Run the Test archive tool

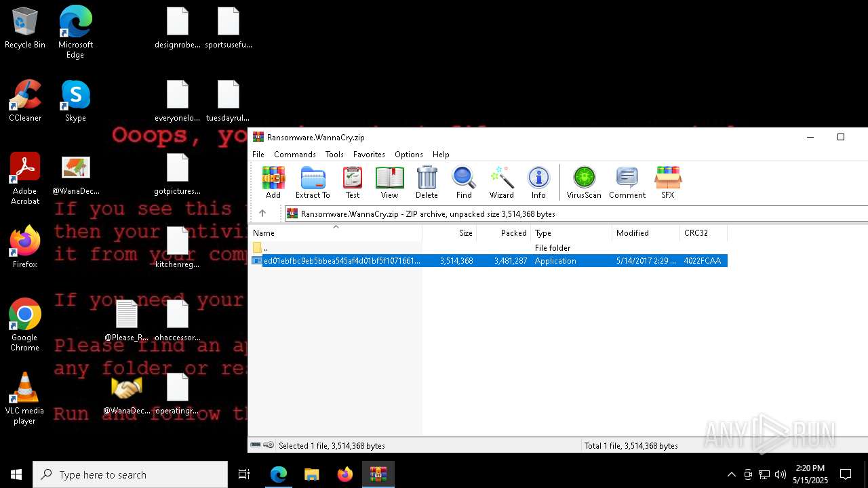(x=353, y=182)
